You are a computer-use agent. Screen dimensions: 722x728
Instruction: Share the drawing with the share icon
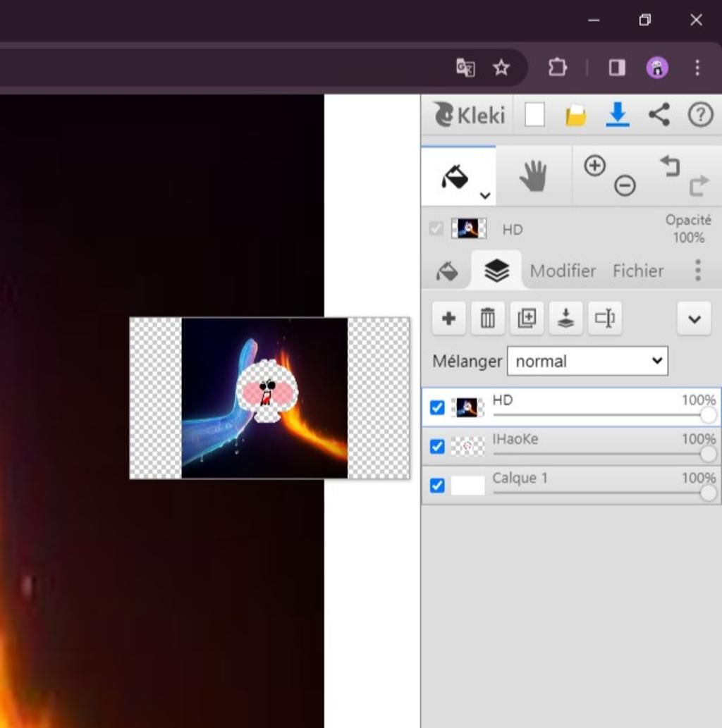click(x=659, y=114)
